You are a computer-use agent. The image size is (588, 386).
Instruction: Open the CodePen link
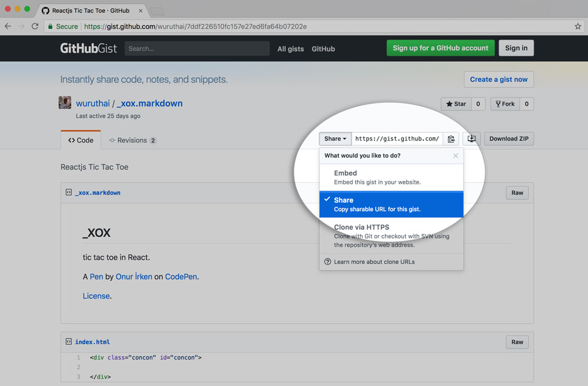(x=181, y=277)
